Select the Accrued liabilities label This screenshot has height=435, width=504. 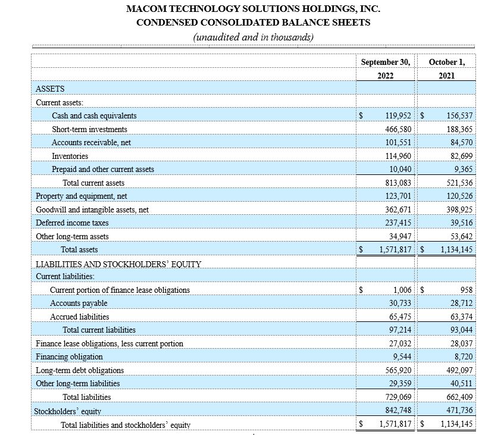[x=80, y=317]
